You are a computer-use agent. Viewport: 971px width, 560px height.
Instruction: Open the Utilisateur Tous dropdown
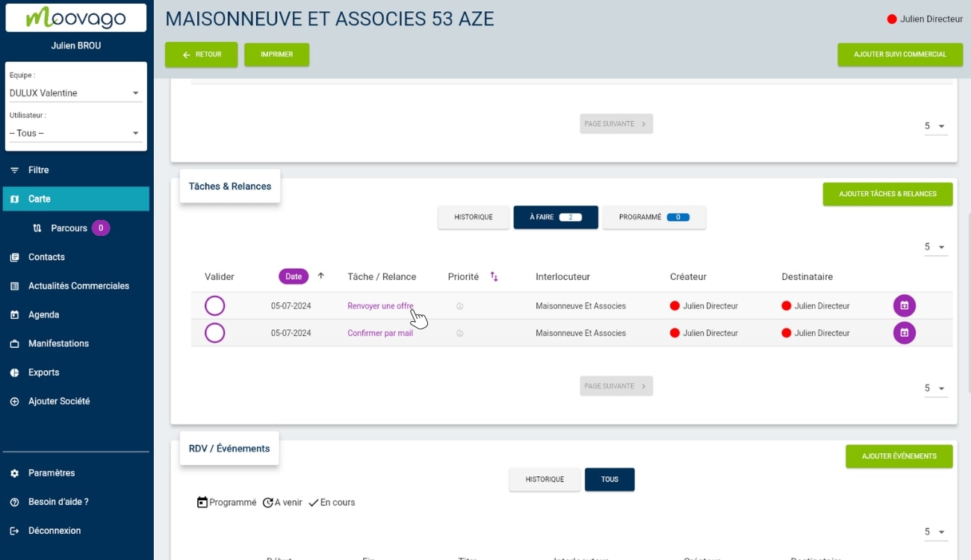coord(75,133)
